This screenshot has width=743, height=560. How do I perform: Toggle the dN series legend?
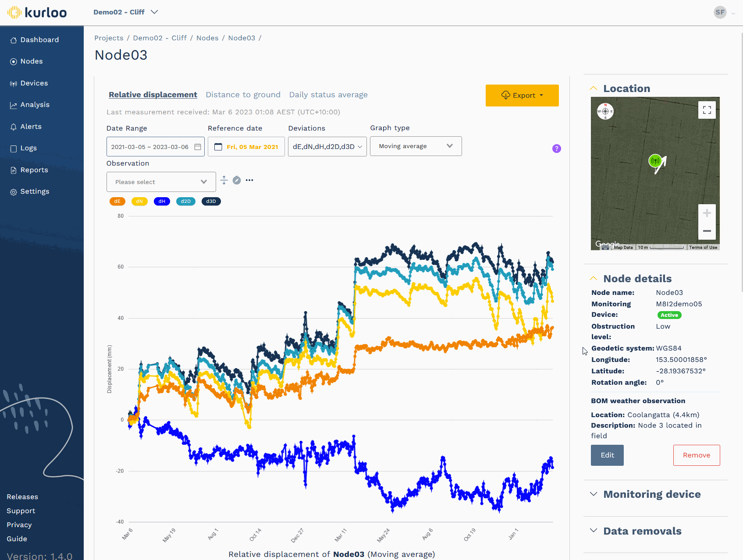click(139, 202)
